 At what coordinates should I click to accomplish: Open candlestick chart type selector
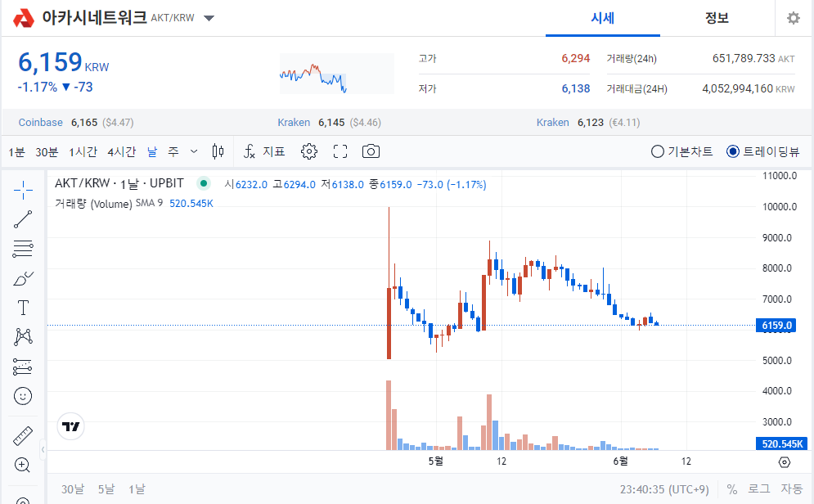[218, 151]
